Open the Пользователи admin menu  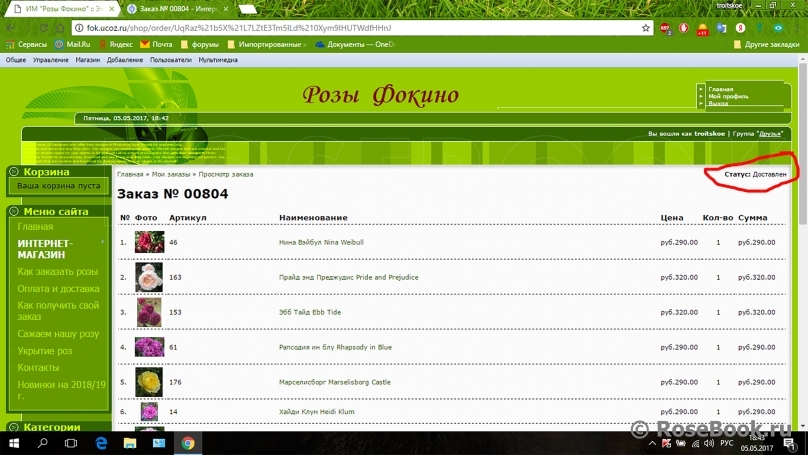click(170, 60)
